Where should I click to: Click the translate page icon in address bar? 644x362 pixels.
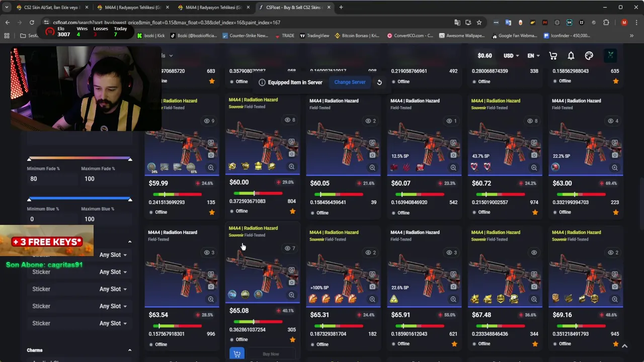coord(457,23)
